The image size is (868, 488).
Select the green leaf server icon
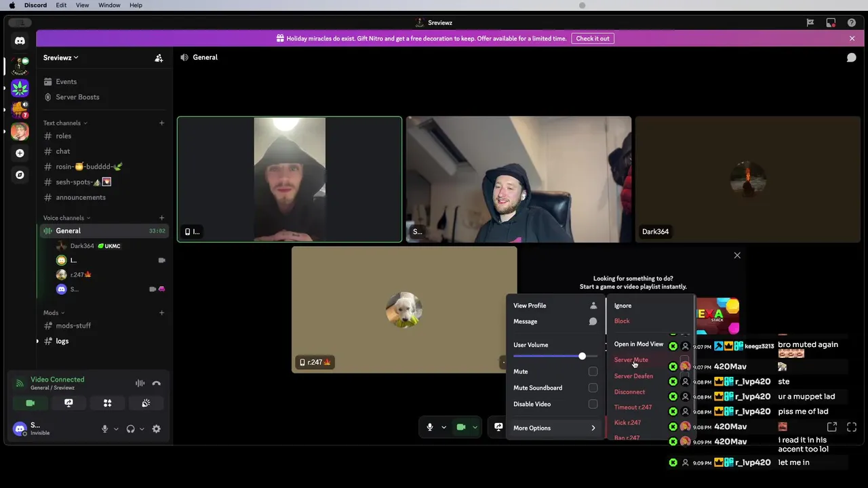(20, 88)
